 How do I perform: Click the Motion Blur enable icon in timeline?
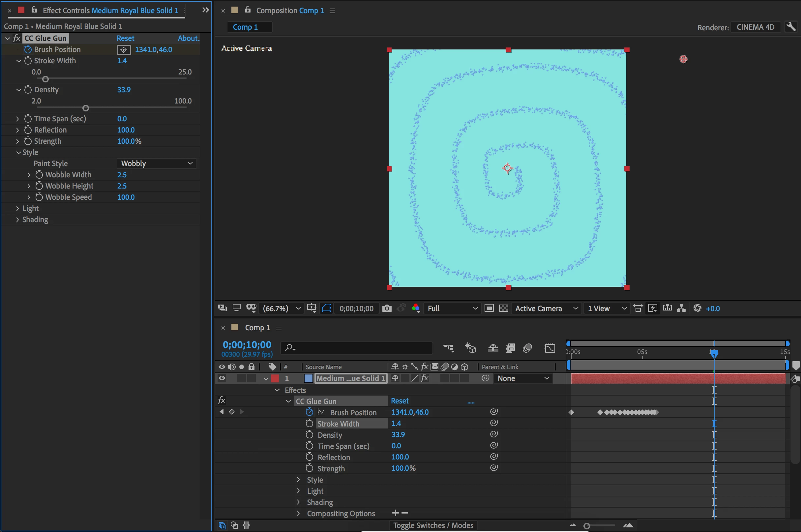pos(527,348)
